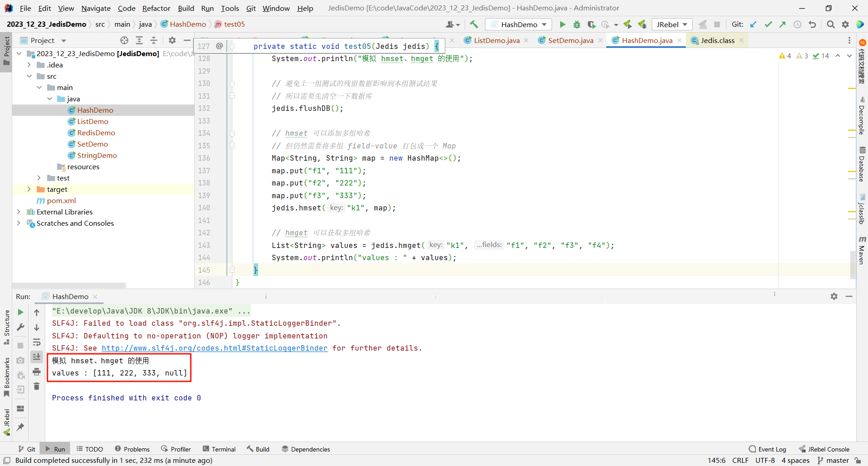868x466 pixels.
Task: Open the JRebel Console
Action: click(x=824, y=449)
